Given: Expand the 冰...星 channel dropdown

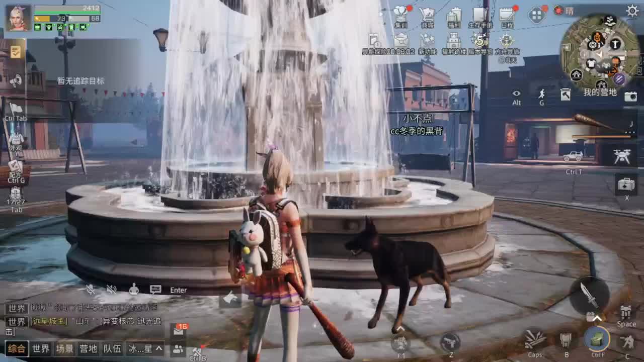Looking at the screenshot, I should pos(145,348).
